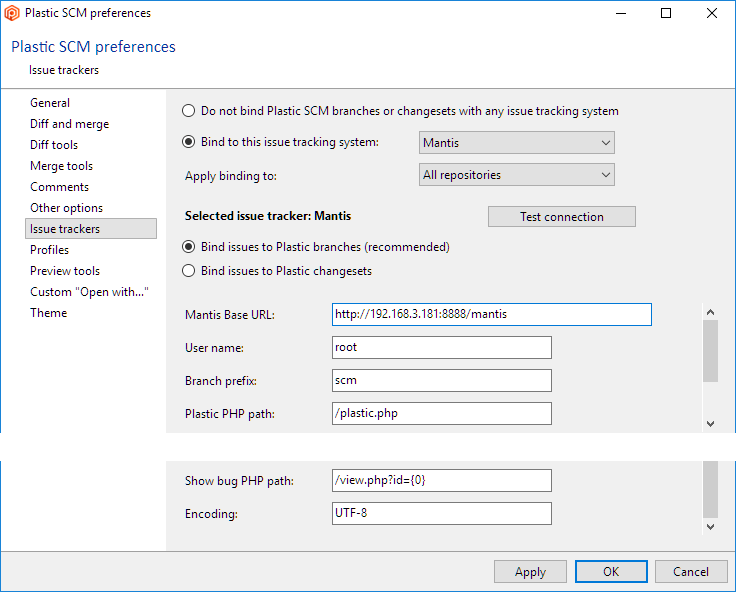
Task: Click the User name field
Action: (442, 347)
